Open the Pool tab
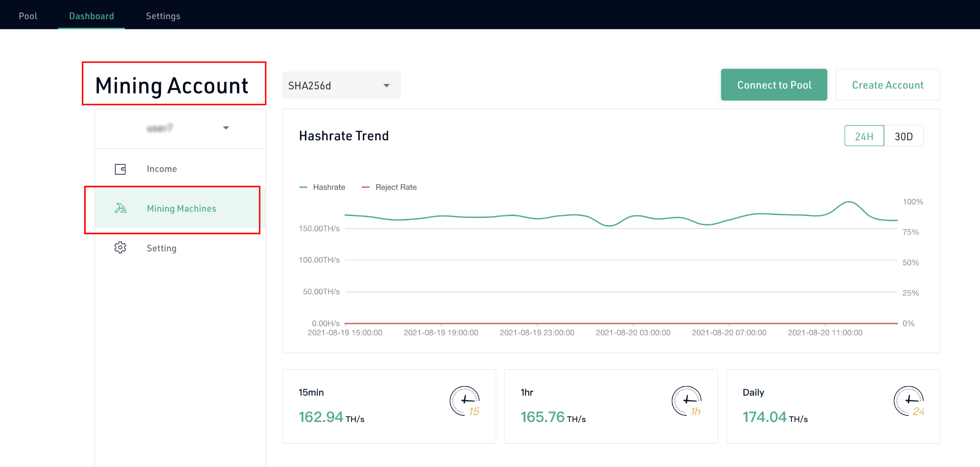Screen dimensions: 980x467 coord(28,16)
